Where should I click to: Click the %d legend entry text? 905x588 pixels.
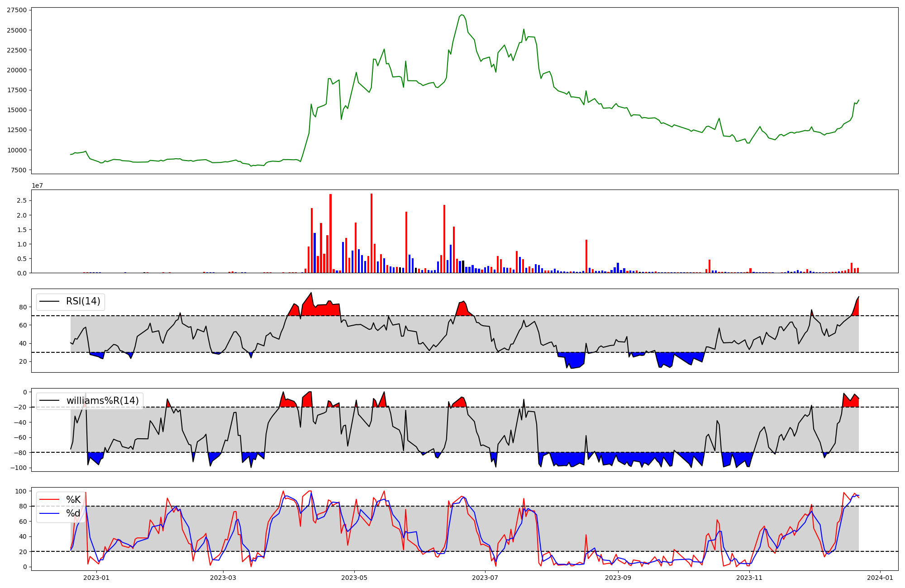[x=73, y=513]
